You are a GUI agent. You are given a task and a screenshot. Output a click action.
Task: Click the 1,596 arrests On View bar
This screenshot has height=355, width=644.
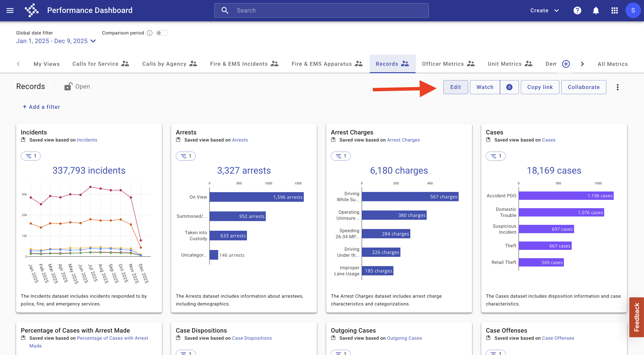pos(257,197)
